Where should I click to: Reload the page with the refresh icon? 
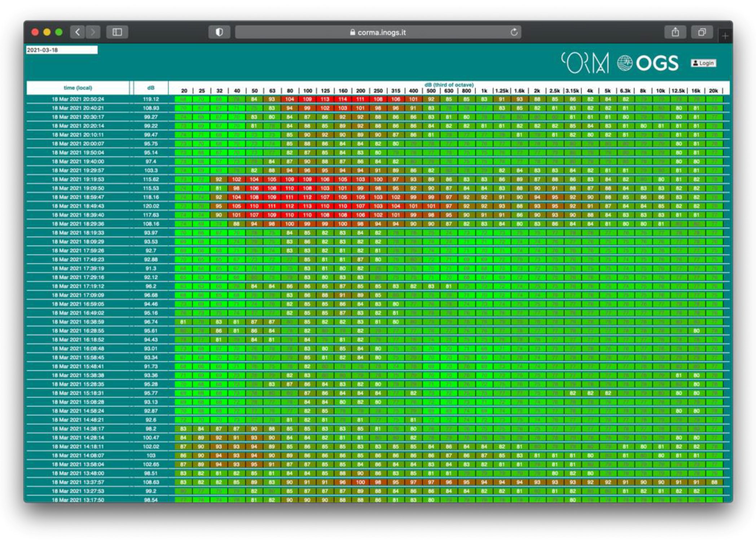[514, 32]
